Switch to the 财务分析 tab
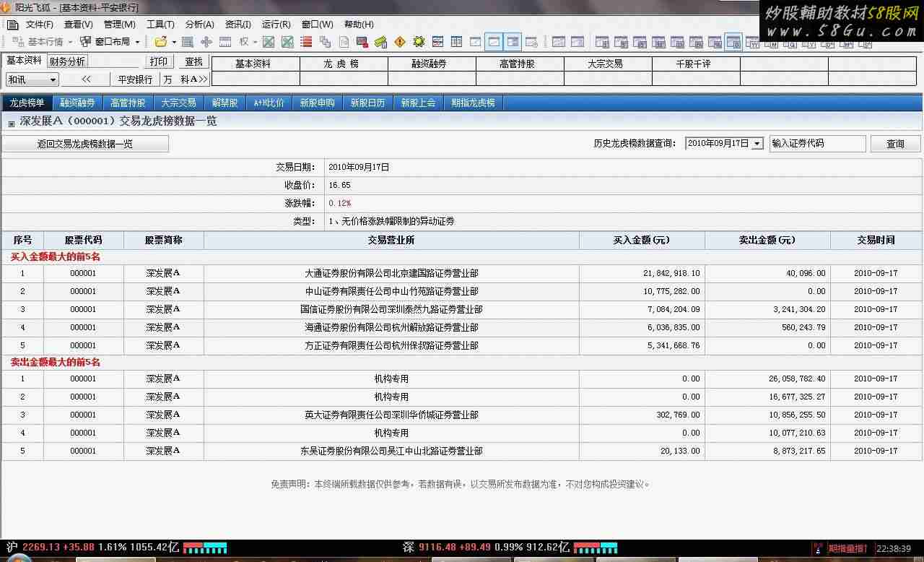Screen dimensions: 924x562 (67, 61)
